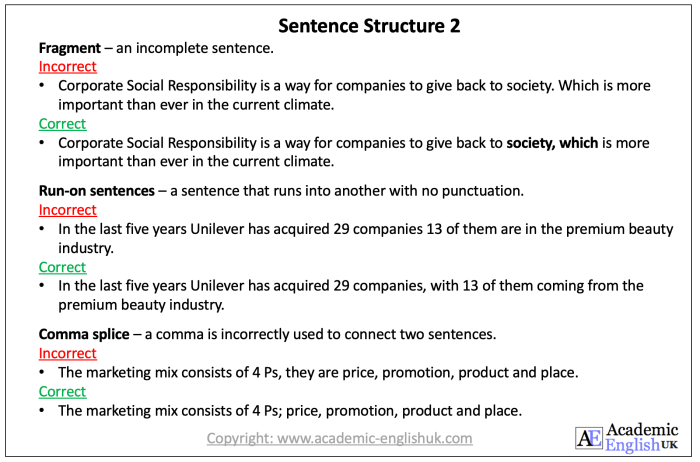Click the Incorrect label under Run-on sentences
Viewport: 700px width, 462px height.
[x=67, y=210]
